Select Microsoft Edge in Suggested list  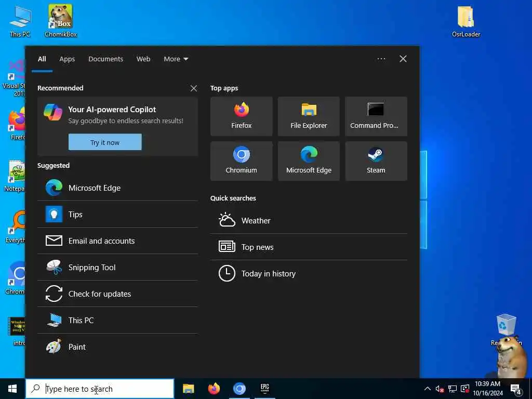117,188
